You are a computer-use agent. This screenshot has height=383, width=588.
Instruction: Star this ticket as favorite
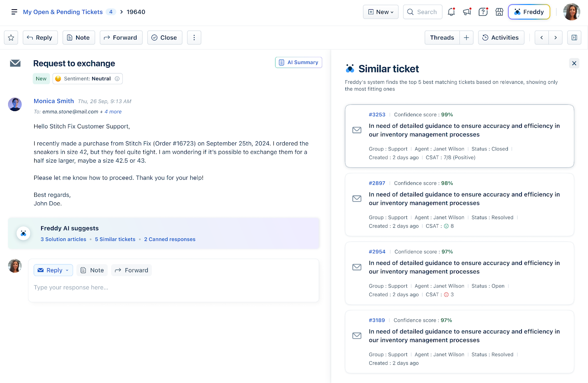11,38
